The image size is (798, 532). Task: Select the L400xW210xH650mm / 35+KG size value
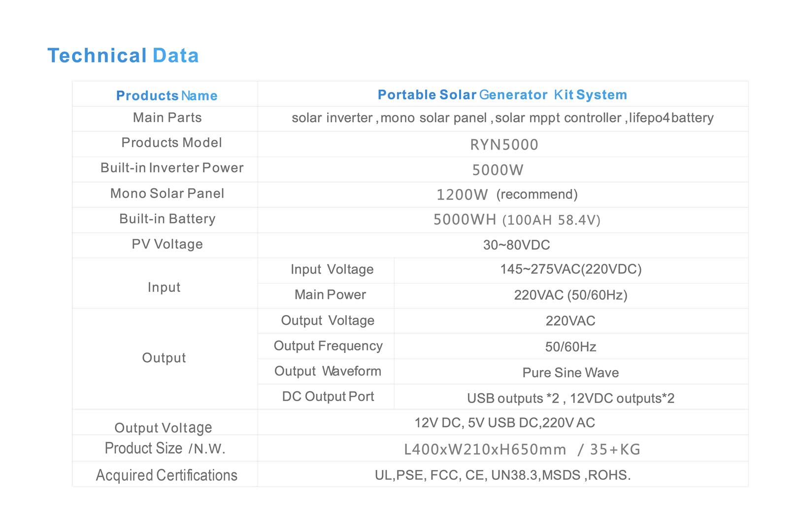point(522,449)
